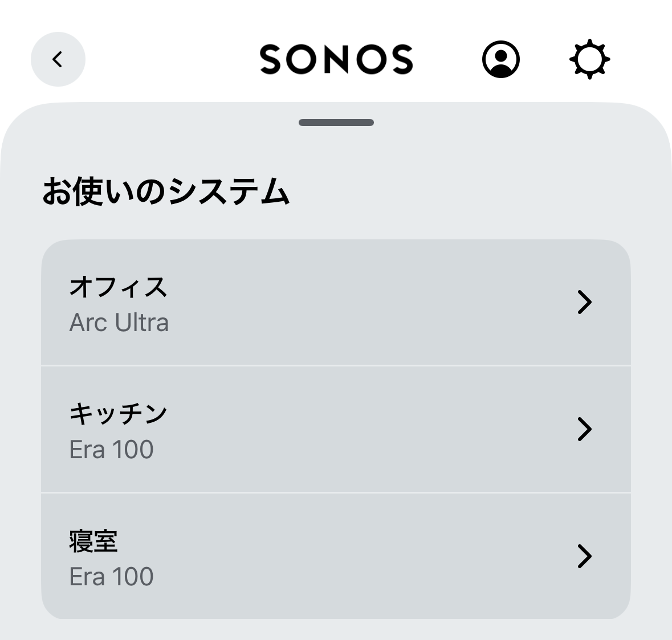Select the 寝室 room name
The image size is (672, 640).
(93, 541)
